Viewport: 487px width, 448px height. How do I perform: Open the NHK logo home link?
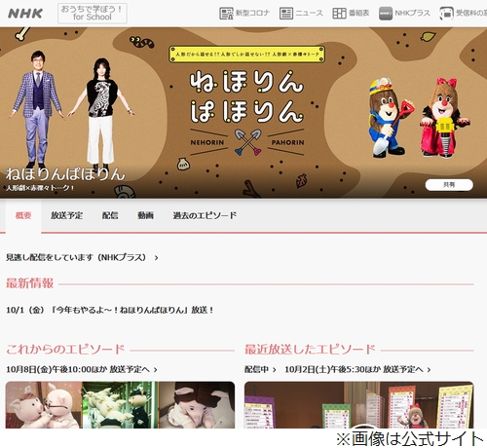25,14
